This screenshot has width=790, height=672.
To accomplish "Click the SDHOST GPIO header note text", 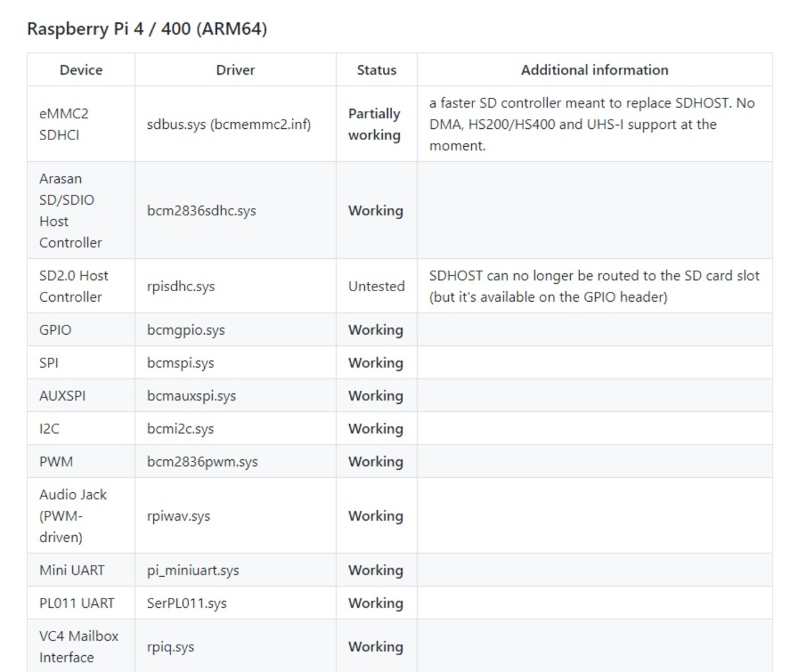I will (593, 286).
